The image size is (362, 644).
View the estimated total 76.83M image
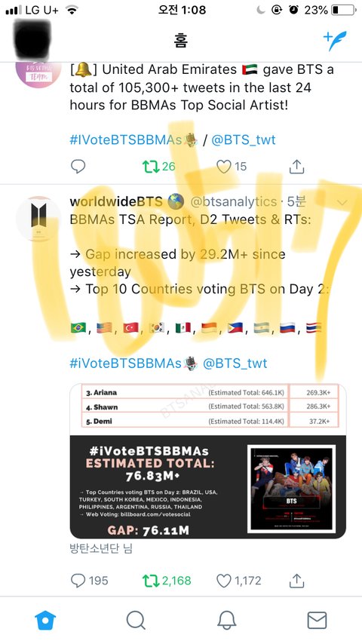[208, 462]
